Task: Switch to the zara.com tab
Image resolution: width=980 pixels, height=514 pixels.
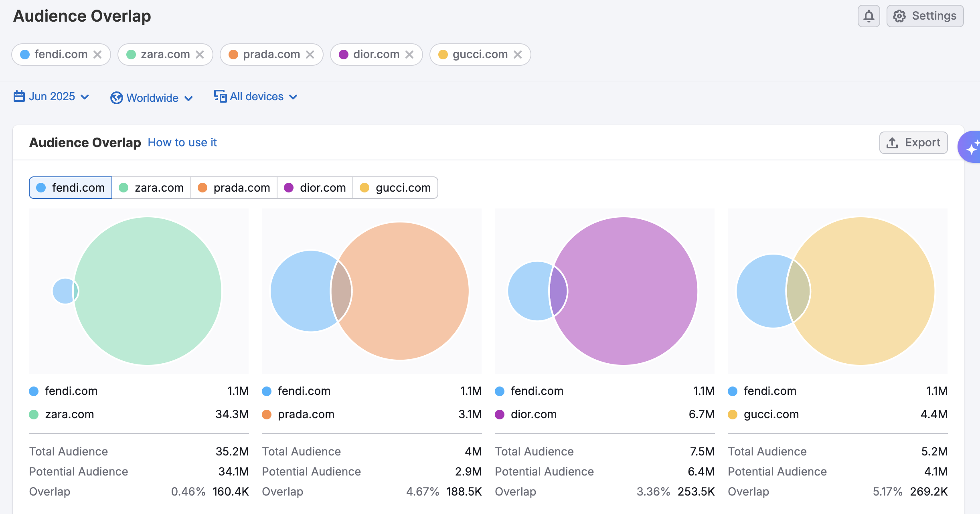Action: pos(152,188)
